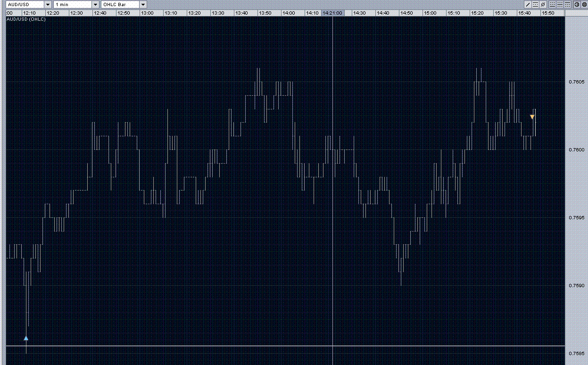Image resolution: width=588 pixels, height=365 pixels.
Task: Select the diagonal trend line drawing tool
Action: tap(528, 4)
